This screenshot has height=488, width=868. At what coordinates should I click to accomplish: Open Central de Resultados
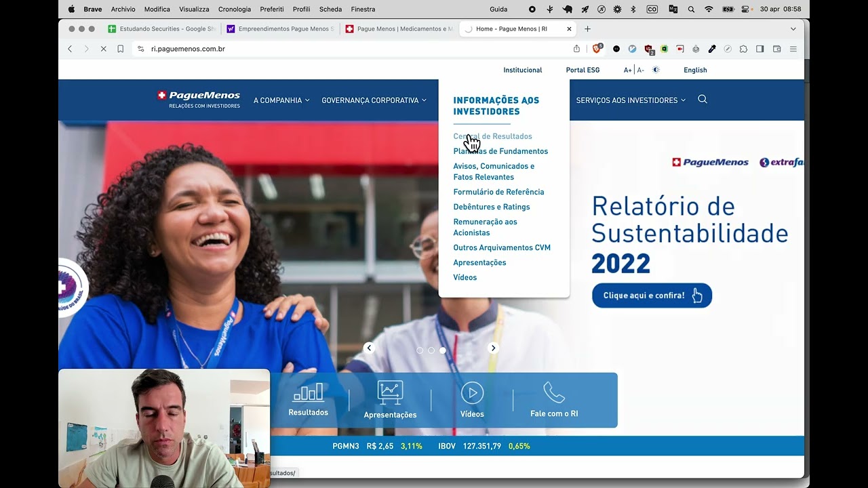pos(492,136)
